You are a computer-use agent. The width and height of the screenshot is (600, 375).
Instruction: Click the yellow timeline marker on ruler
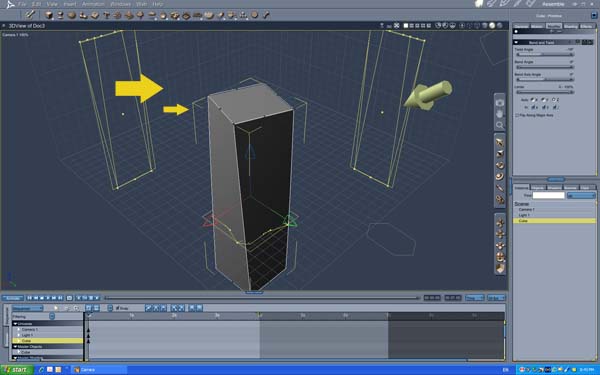pos(260,315)
